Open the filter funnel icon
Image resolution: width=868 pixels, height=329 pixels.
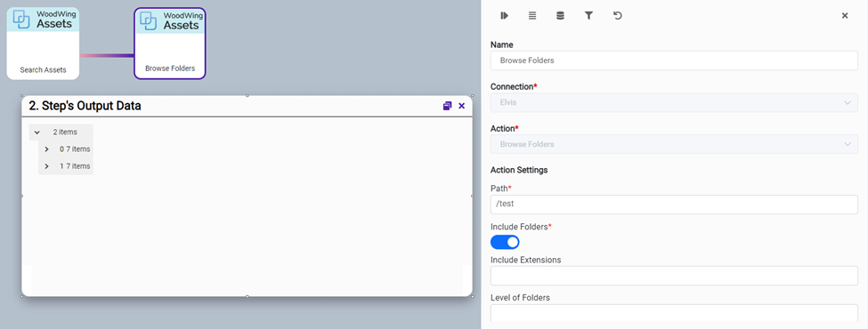[x=589, y=15]
